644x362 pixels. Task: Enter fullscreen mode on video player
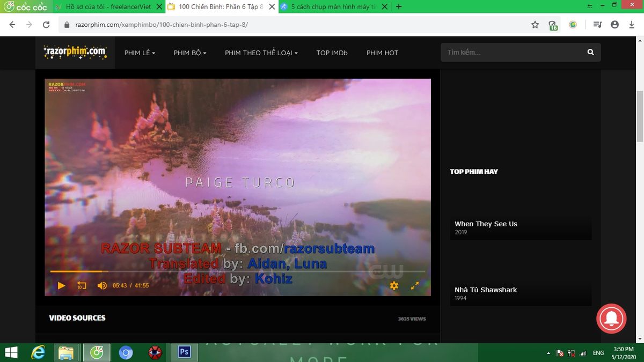pos(415,286)
